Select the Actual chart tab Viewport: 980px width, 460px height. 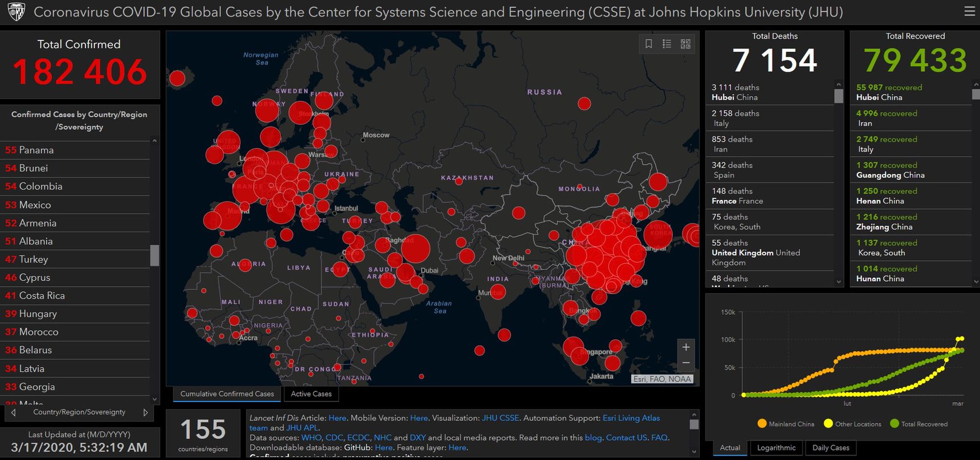point(730,448)
